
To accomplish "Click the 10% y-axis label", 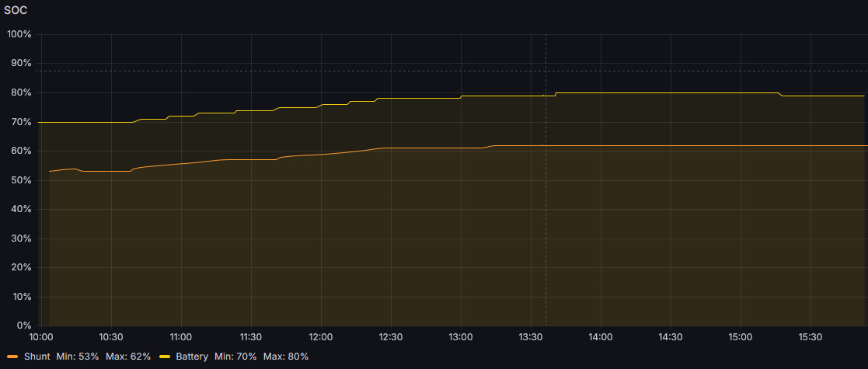I will coord(22,297).
